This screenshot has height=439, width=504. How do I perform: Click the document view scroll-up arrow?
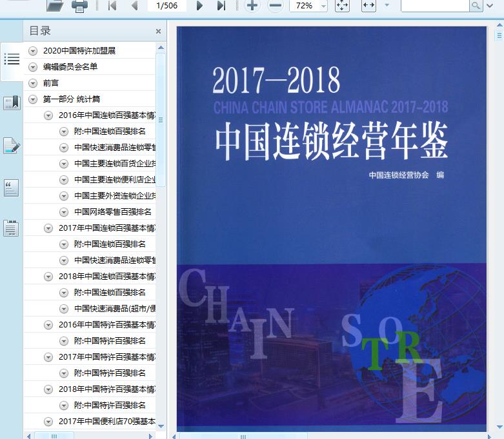click(x=499, y=24)
